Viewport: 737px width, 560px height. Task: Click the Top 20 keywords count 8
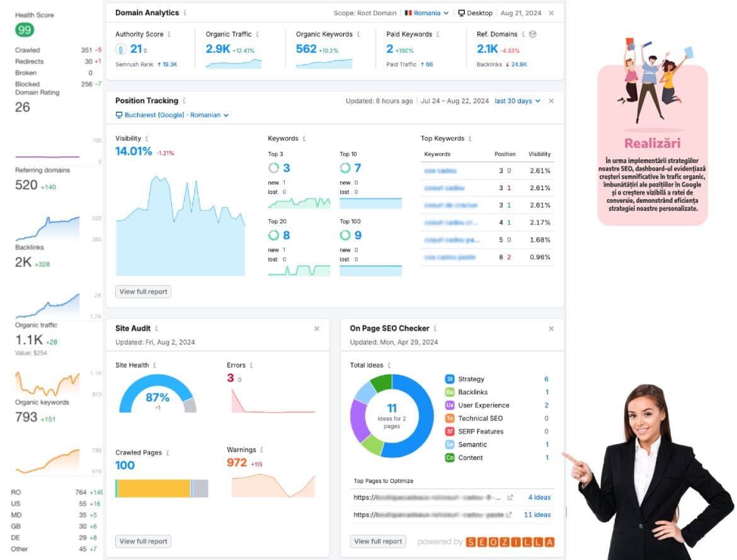coord(286,235)
